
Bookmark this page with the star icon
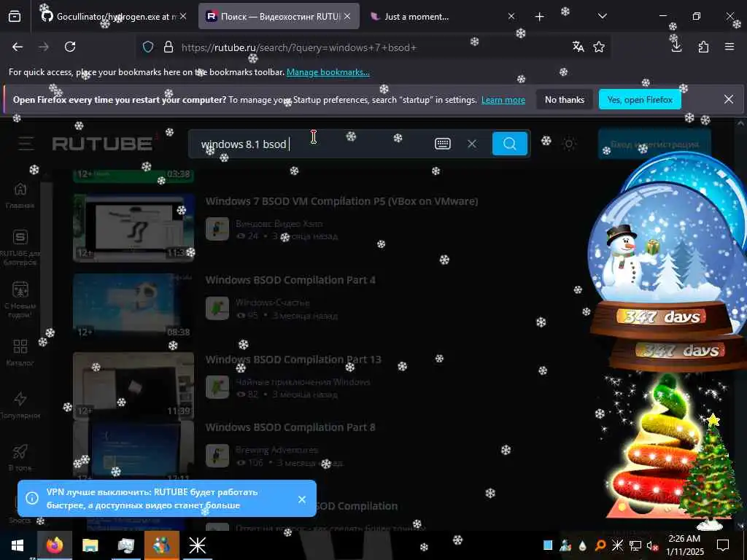[x=599, y=47]
